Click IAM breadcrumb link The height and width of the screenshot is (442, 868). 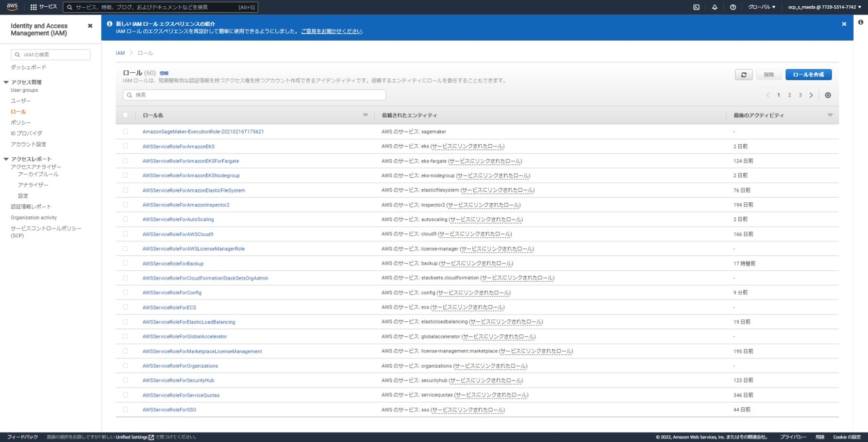(120, 53)
